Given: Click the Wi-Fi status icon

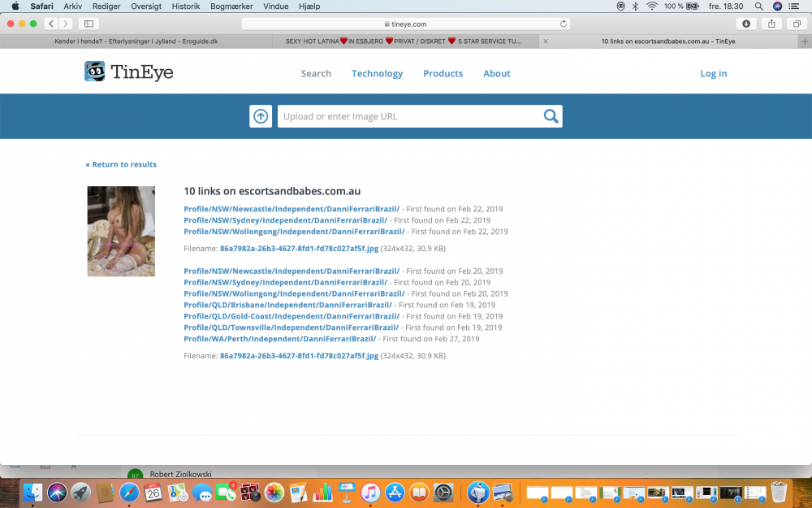Looking at the screenshot, I should [x=652, y=7].
